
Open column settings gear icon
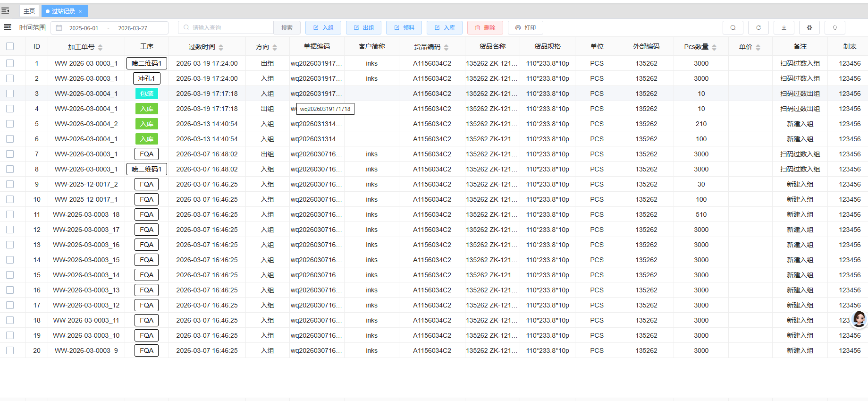809,28
